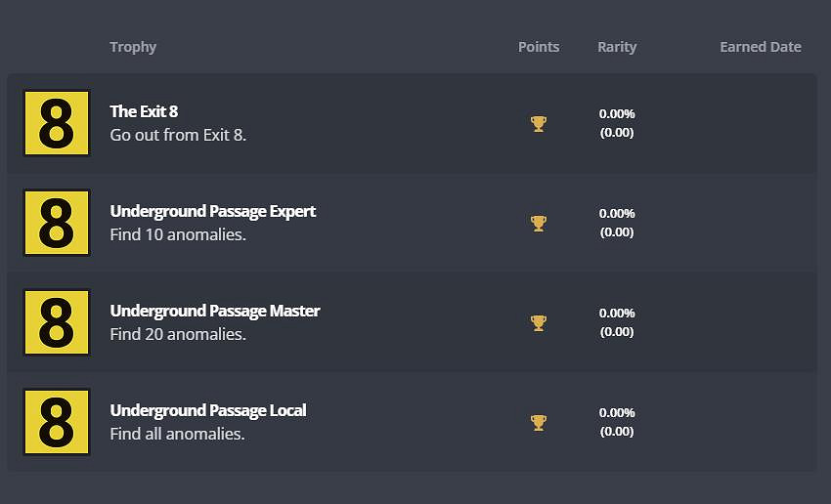Click 'Go out from Exit 8.' description
The width and height of the screenshot is (831, 504).
point(178,135)
